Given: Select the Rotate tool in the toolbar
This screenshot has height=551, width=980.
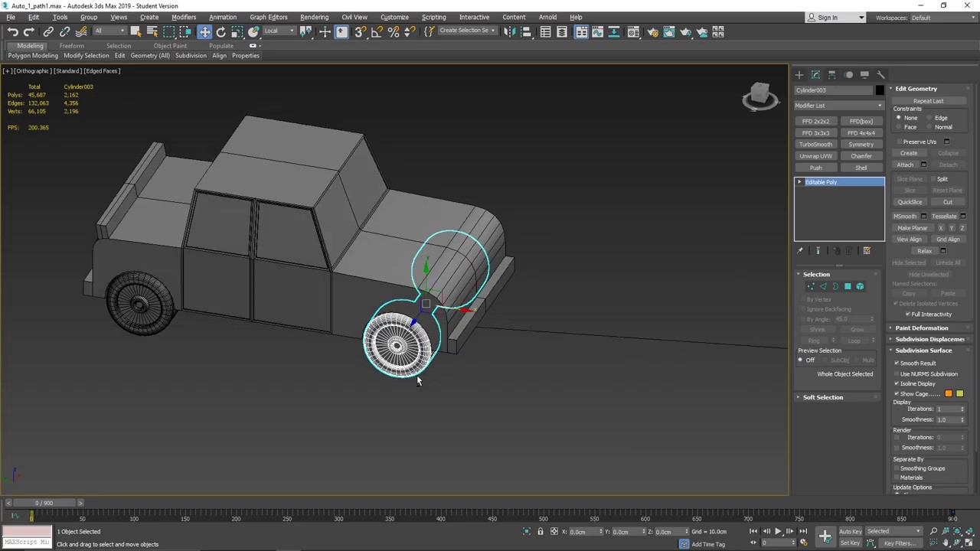Looking at the screenshot, I should click(x=221, y=31).
